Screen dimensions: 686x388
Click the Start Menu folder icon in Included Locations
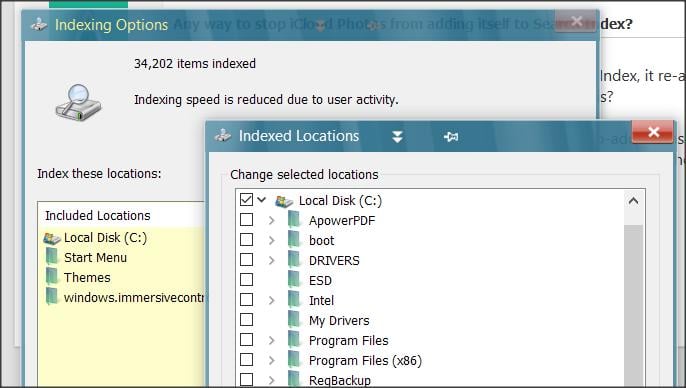[x=52, y=257]
